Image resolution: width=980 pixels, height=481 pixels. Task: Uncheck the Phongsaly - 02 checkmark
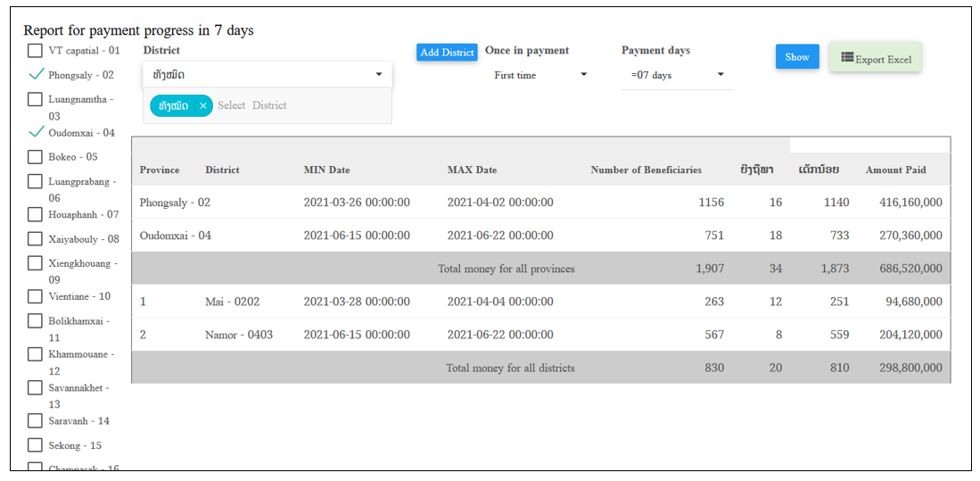coord(37,75)
